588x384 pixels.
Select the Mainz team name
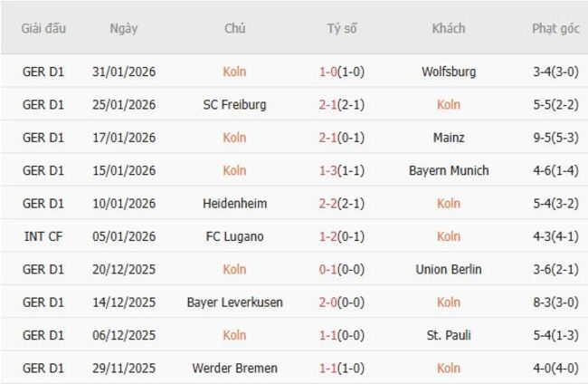[449, 138]
